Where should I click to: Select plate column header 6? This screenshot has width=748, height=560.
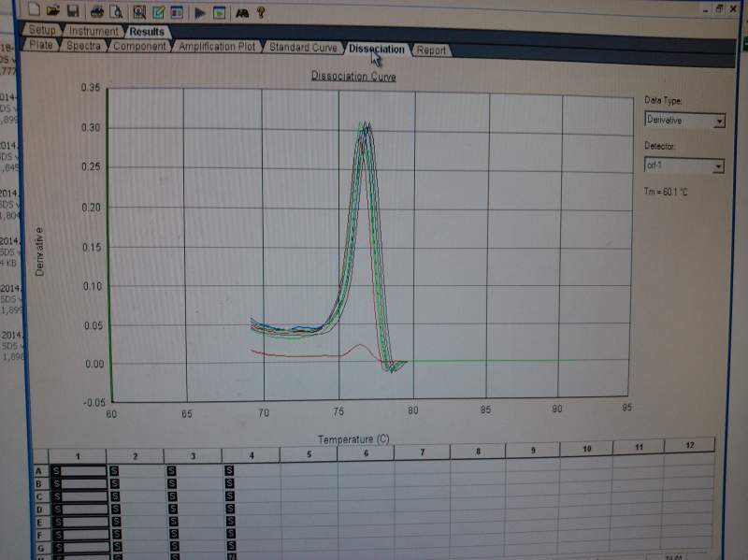coord(366,453)
